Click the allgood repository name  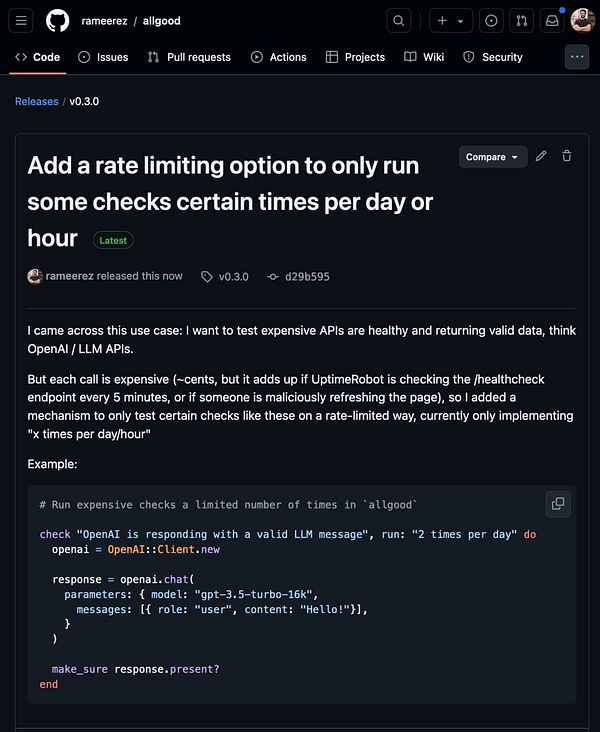[x=161, y=20]
